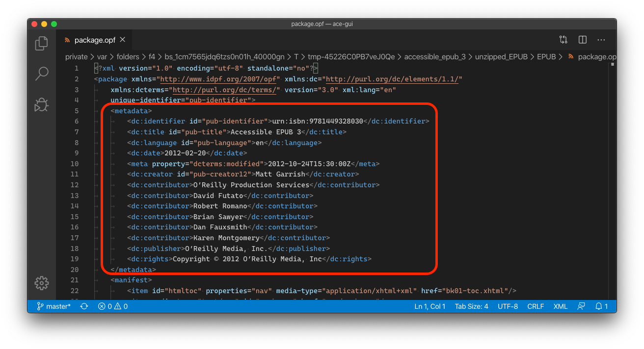Open the More Actions ellipsis menu

[601, 40]
